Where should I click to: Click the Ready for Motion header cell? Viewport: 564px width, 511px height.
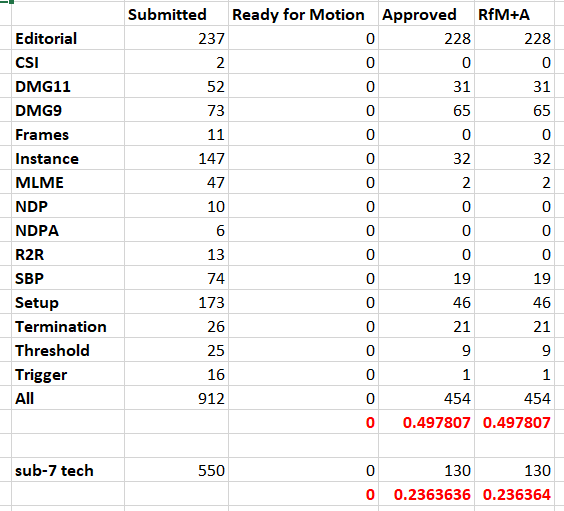click(x=303, y=14)
